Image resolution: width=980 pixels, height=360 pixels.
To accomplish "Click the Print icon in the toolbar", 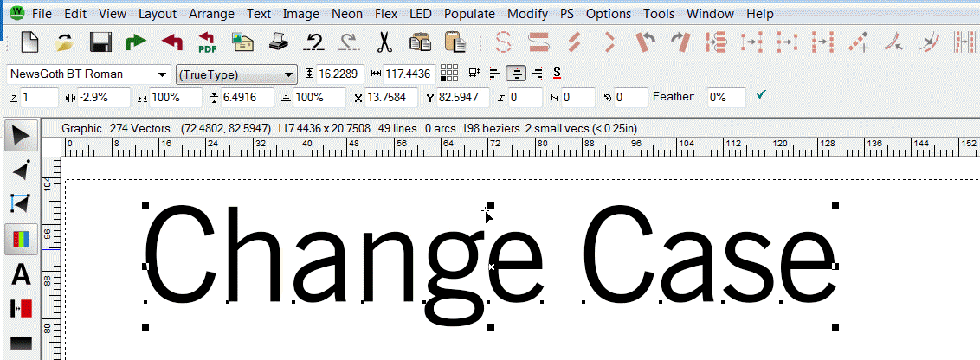I will pos(278,42).
